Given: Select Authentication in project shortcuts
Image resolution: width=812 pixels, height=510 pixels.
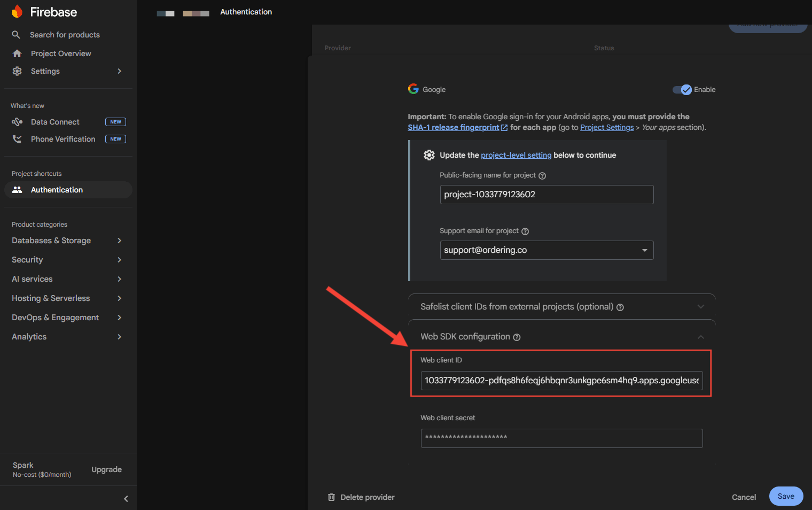Looking at the screenshot, I should [x=68, y=190].
